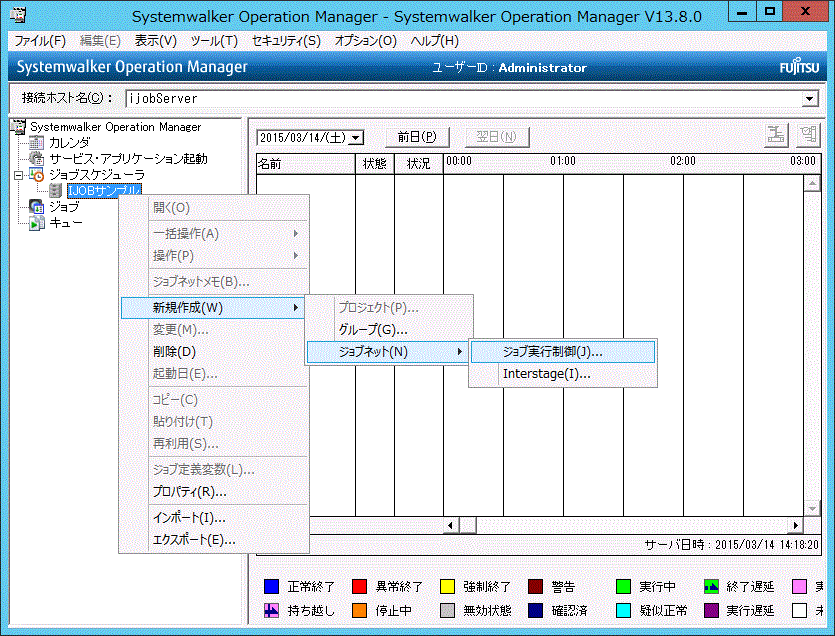
Task: Click the ジョブスケジューラ clock icon
Action: point(37,175)
